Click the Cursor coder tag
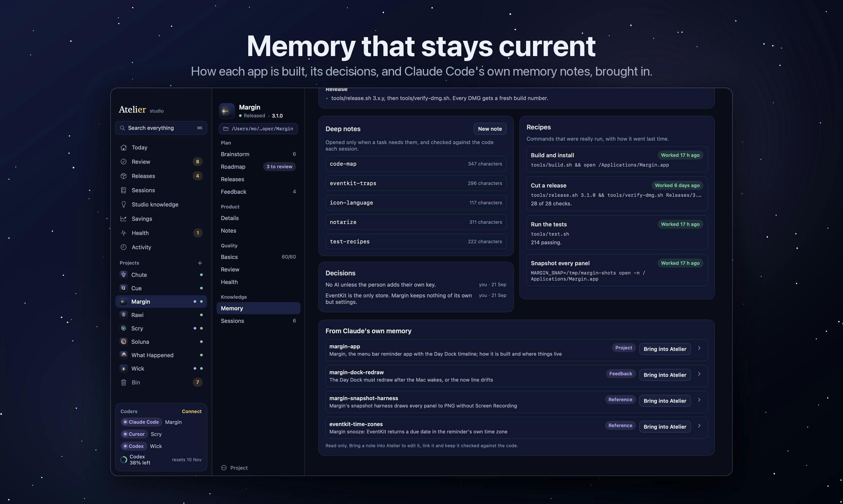Screen dimensions: 843x504 pyautogui.click(x=134, y=434)
